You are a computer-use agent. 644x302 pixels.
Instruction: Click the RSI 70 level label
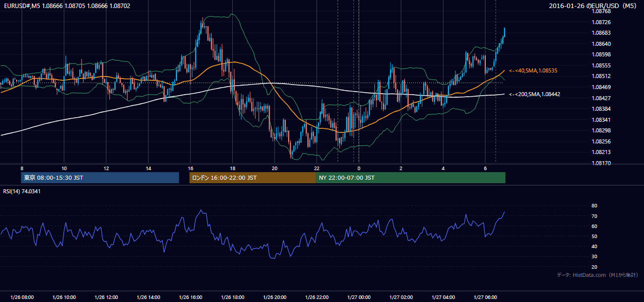[x=594, y=216]
